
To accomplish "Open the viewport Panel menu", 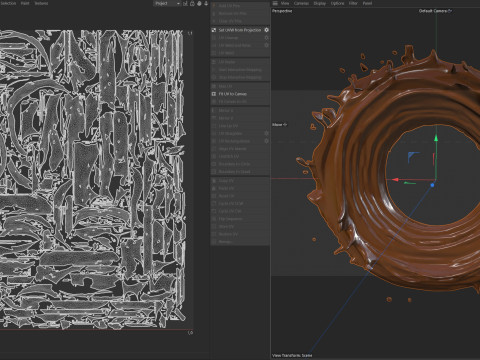I will (x=367, y=3).
